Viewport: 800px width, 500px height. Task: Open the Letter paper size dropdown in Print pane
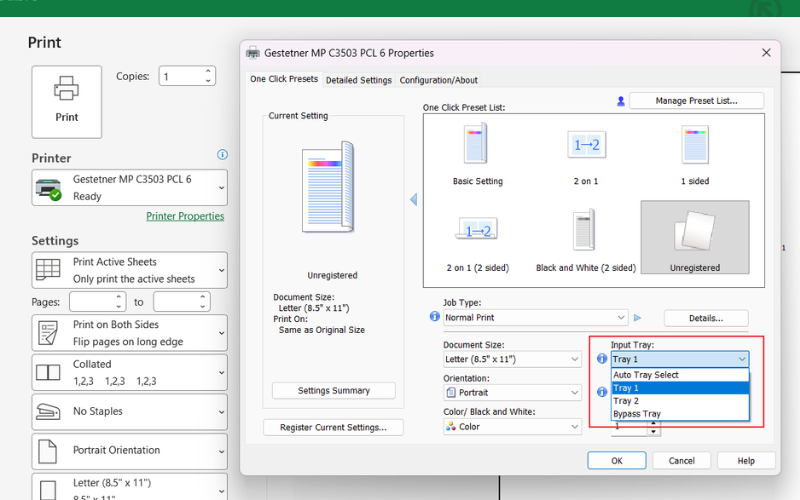tap(130, 488)
